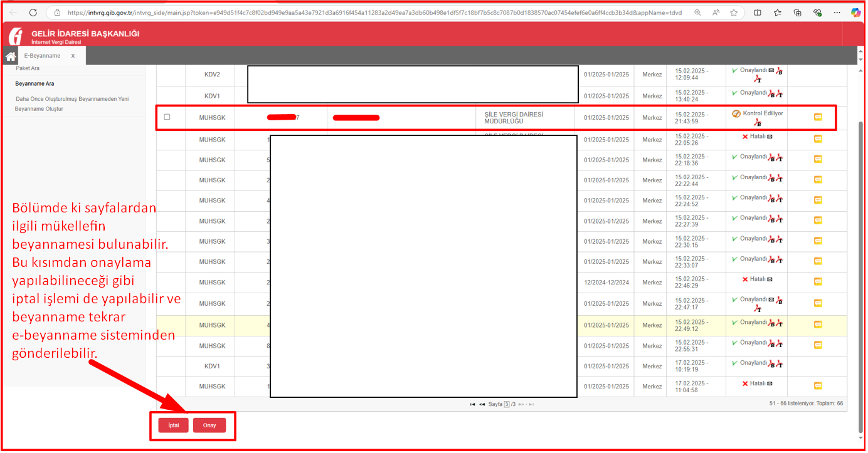Click the vertical scrollbar of the page
The height and width of the screenshot is (453, 868).
[x=860, y=251]
